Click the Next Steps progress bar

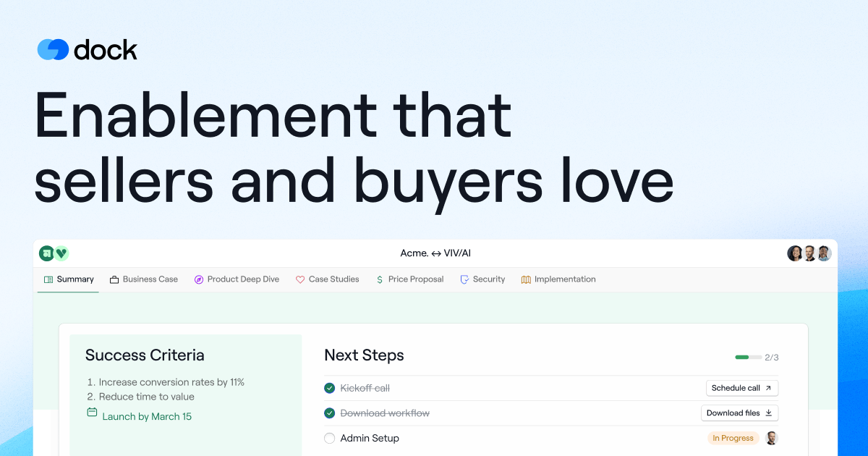click(748, 357)
